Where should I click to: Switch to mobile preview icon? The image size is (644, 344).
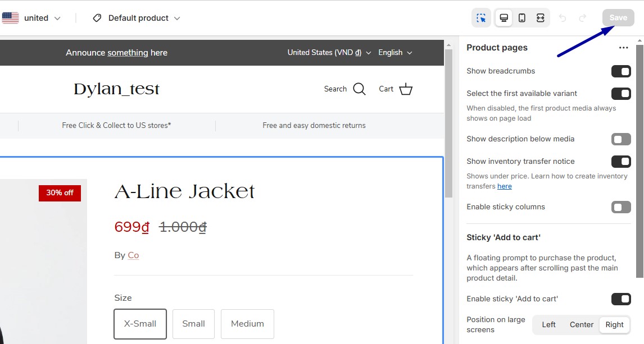tap(522, 18)
